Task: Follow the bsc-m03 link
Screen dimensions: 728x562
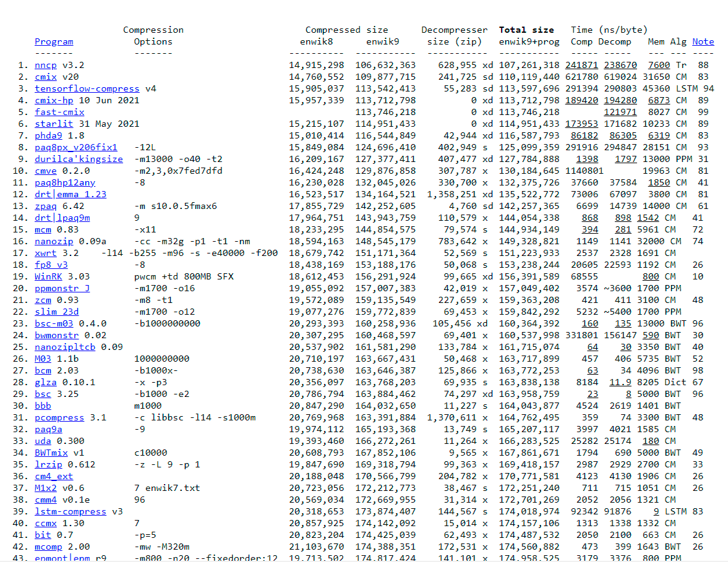Action: coord(54,323)
